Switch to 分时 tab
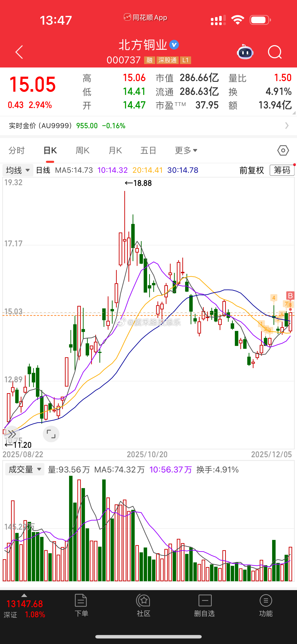The width and height of the screenshot is (297, 644). [x=17, y=150]
